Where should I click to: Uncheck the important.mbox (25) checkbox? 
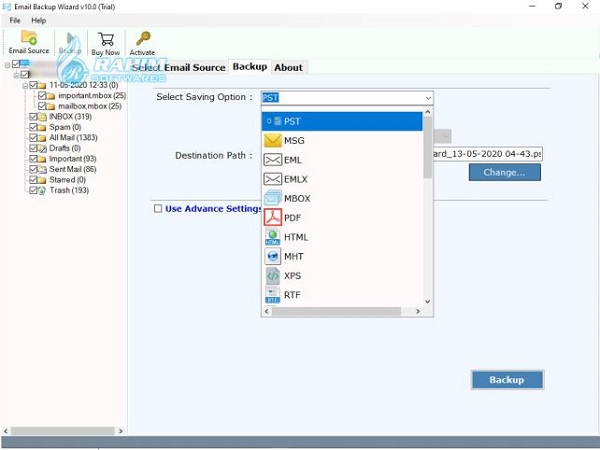42,95
